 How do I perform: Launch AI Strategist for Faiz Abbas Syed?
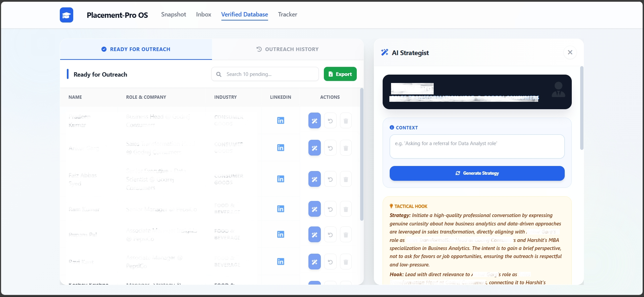pos(314,179)
